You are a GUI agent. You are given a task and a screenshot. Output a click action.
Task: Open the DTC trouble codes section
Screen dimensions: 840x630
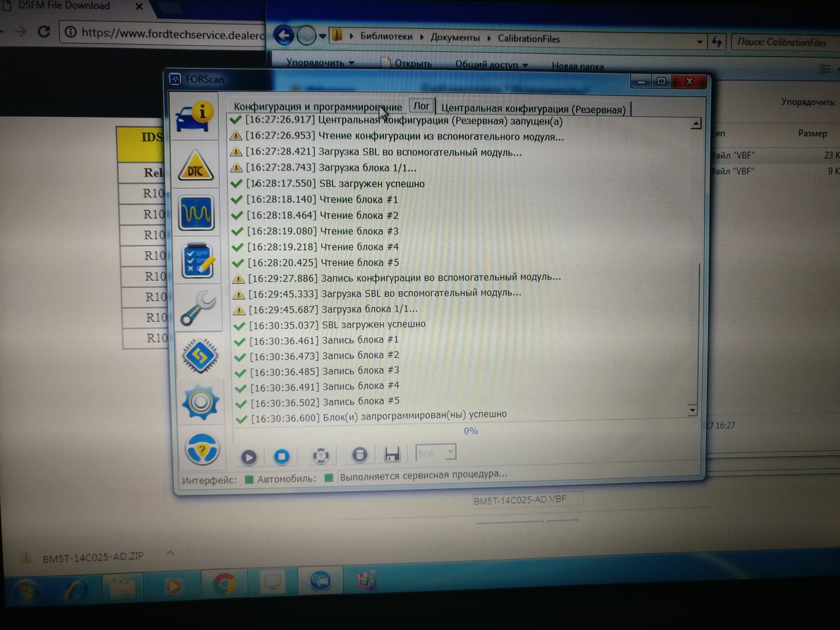point(196,166)
